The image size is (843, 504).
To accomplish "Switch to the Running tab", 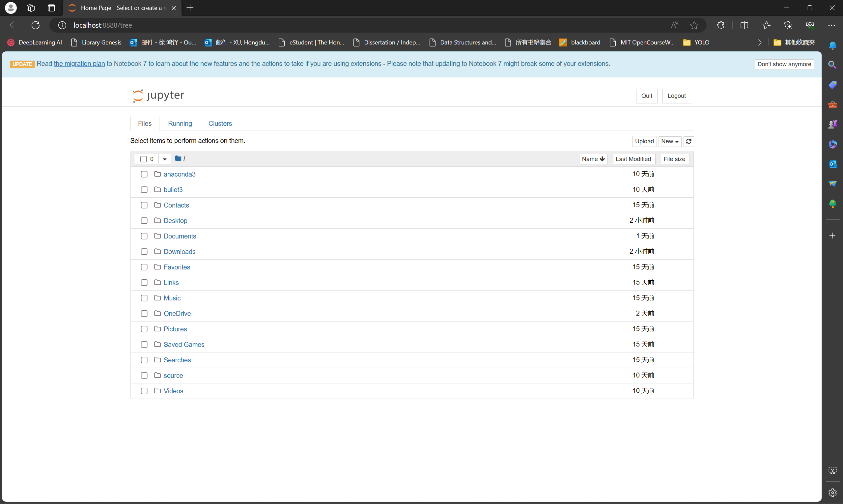I will pyautogui.click(x=180, y=124).
